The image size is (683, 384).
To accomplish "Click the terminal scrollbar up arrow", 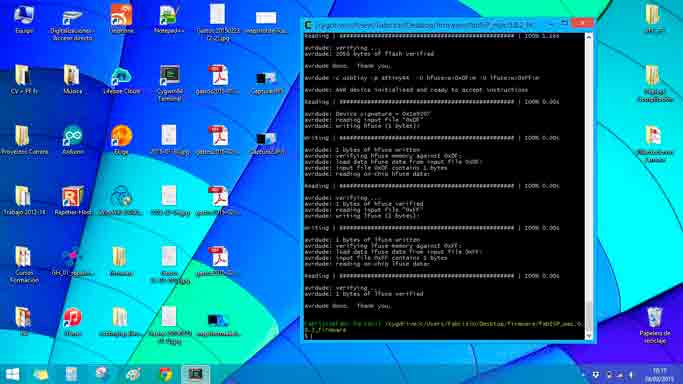I will [x=588, y=37].
